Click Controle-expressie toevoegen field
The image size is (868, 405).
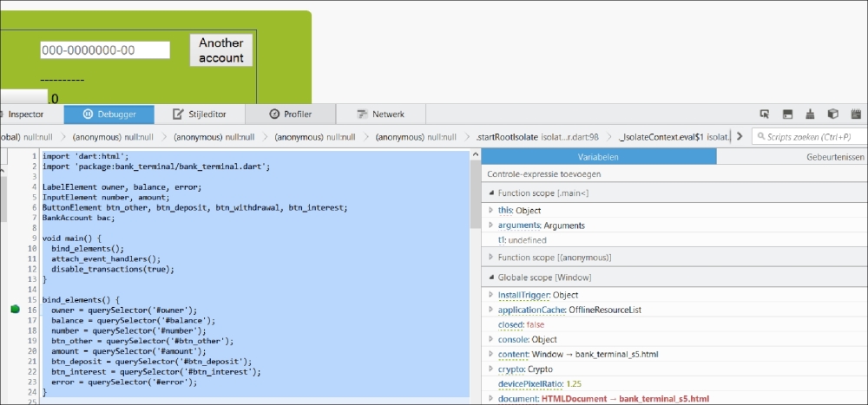674,174
